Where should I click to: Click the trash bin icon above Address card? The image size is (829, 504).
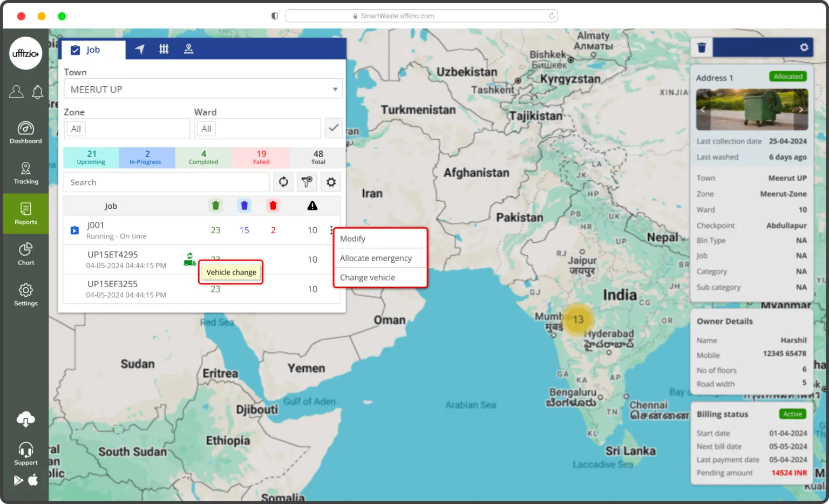click(702, 47)
